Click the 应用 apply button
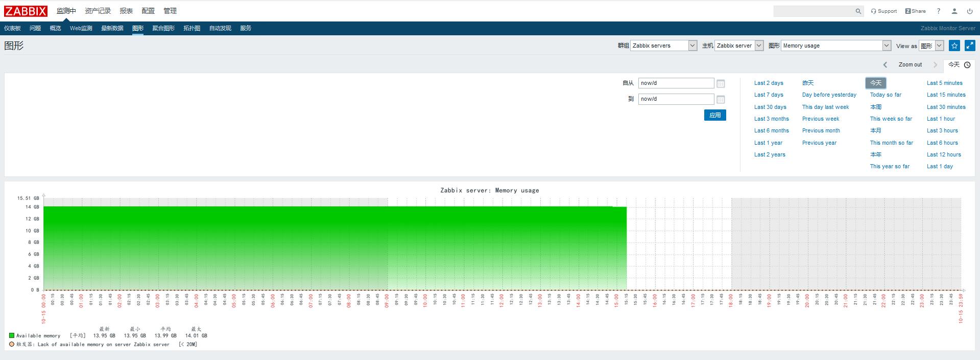Image resolution: width=980 pixels, height=360 pixels. pyautogui.click(x=715, y=115)
